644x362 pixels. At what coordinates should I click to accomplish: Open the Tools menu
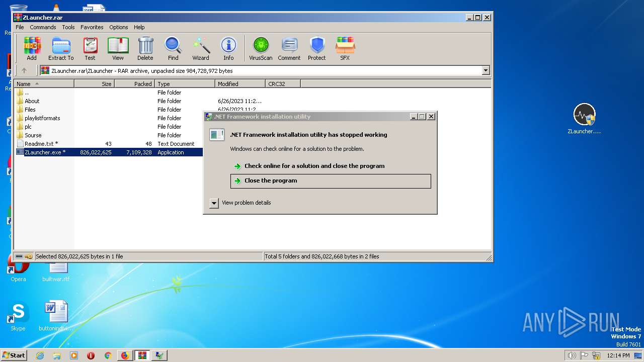point(68,27)
